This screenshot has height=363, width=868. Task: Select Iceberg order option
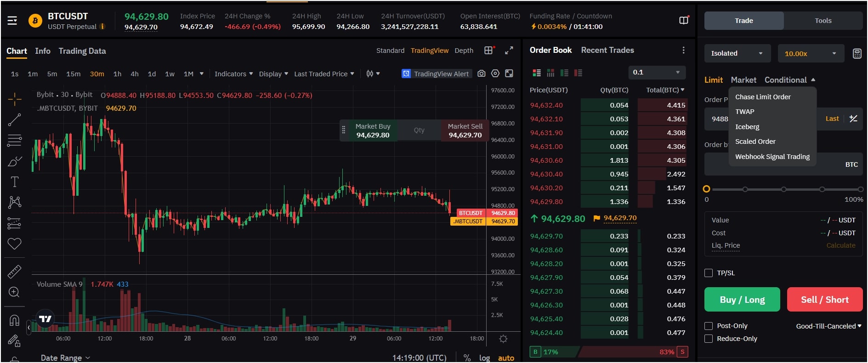click(x=747, y=127)
